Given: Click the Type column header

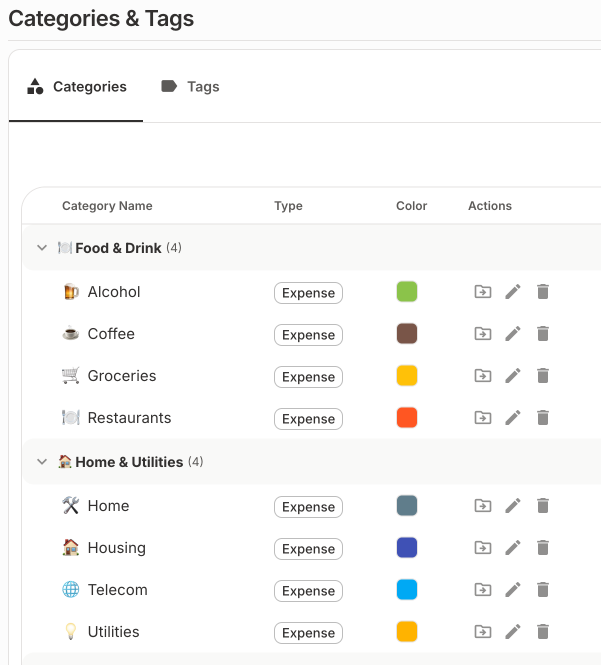Looking at the screenshot, I should 288,206.
